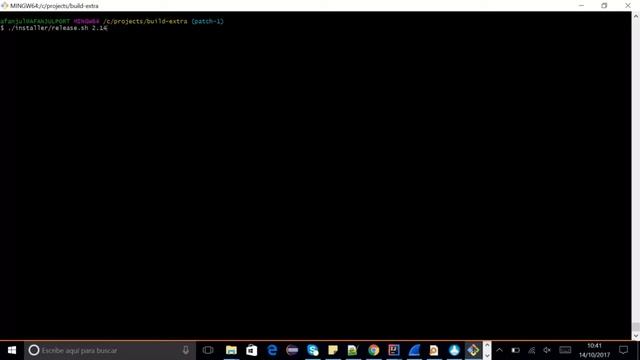Open the touch keyboard tray icon
Screen dimensions: 640x360
(x=565, y=350)
